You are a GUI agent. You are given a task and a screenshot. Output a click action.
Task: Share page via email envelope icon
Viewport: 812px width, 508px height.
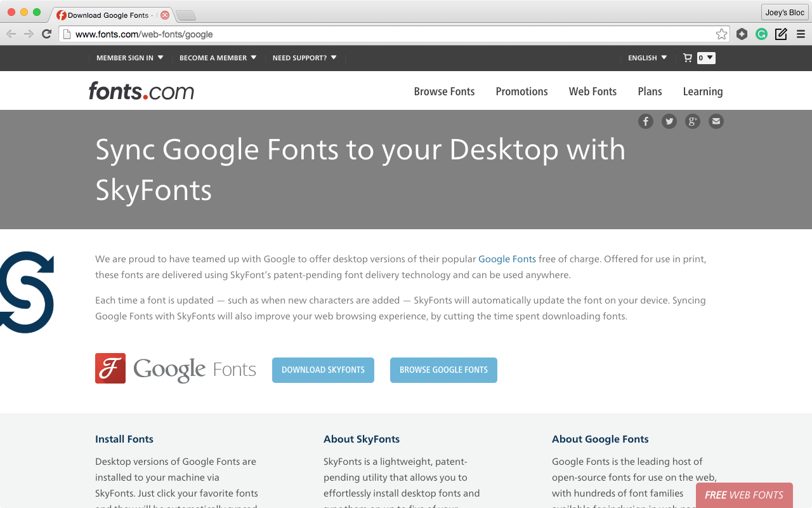[716, 121]
